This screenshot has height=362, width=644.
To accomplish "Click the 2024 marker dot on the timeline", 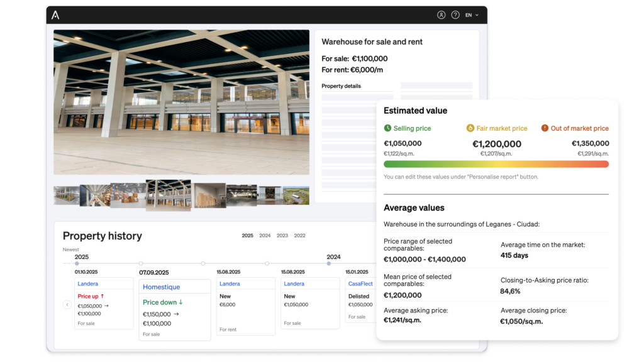I will (329, 263).
